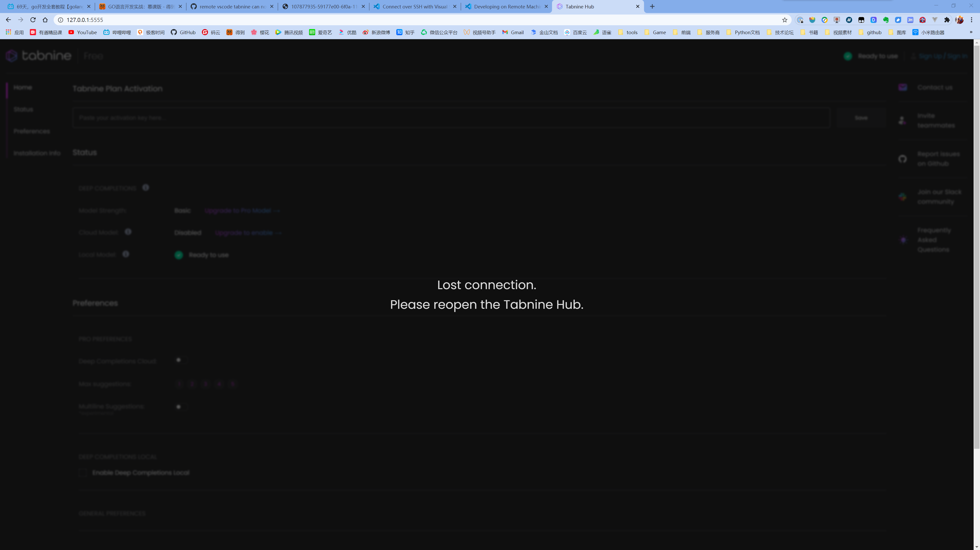This screenshot has width=980, height=550.
Task: Open the Contact us envelope icon
Action: pos(903,87)
